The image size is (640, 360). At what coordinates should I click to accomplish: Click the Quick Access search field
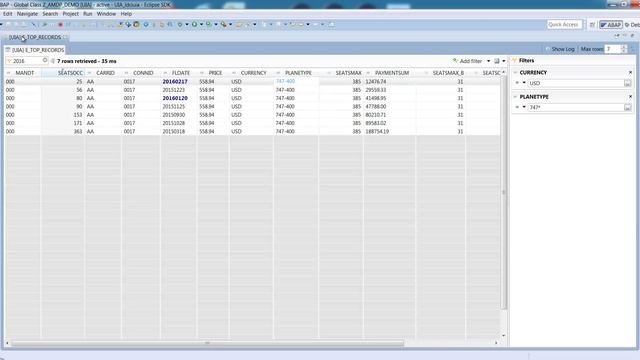point(564,24)
